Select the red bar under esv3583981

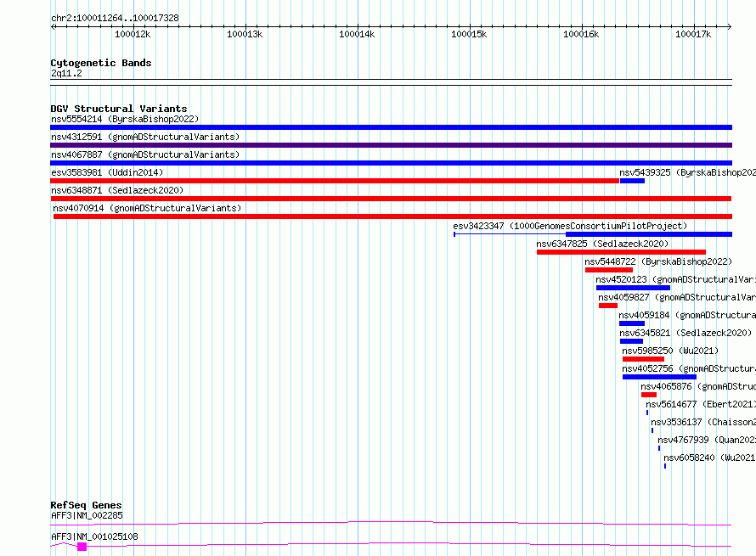click(335, 181)
